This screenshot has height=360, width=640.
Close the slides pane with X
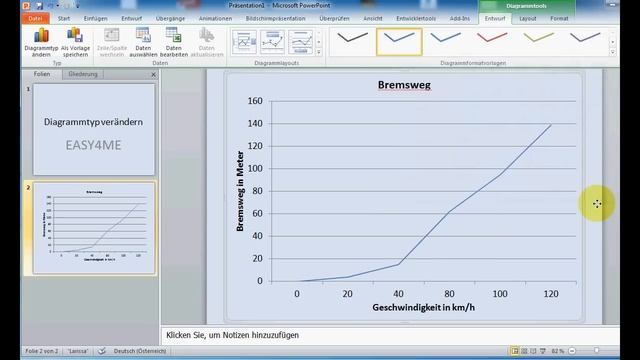[x=153, y=75]
